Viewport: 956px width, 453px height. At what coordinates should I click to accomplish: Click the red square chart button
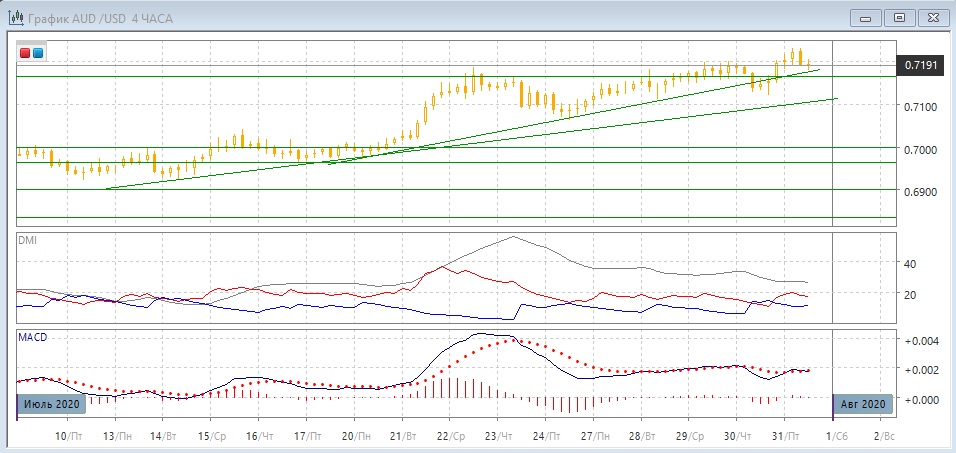click(x=25, y=52)
